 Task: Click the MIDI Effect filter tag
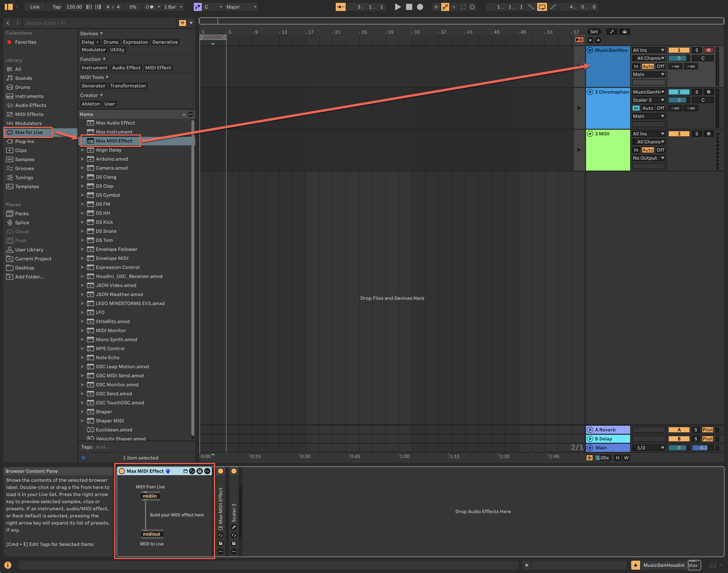158,68
